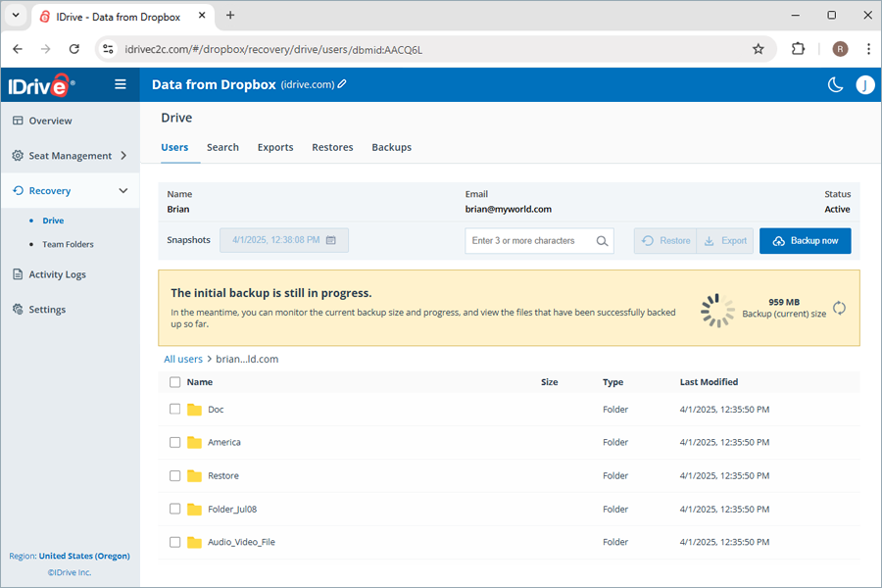
Task: Switch to the Users tab
Action: (174, 147)
